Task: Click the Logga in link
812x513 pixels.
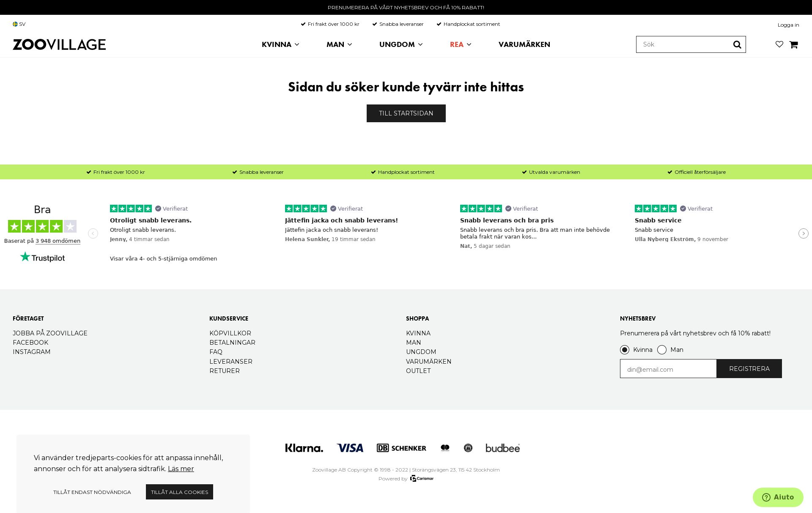Action: 788,25
